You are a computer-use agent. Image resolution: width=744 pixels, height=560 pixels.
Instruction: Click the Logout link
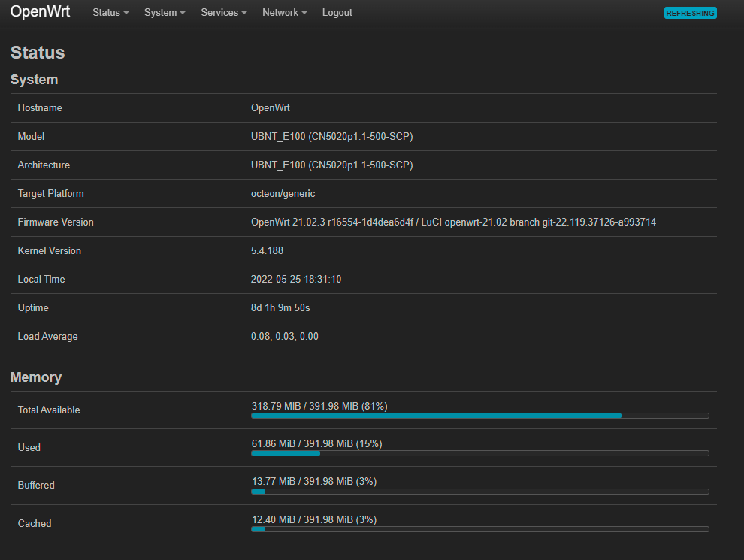click(337, 13)
